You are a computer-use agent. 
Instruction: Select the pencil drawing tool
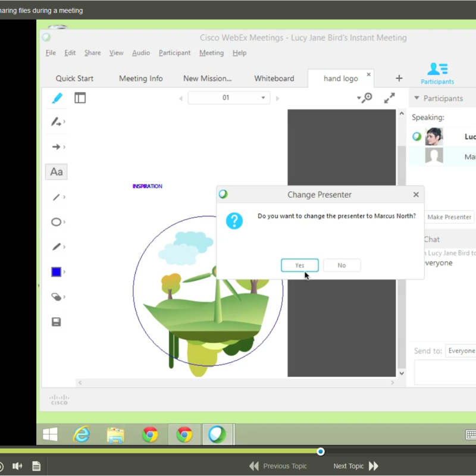(x=56, y=247)
